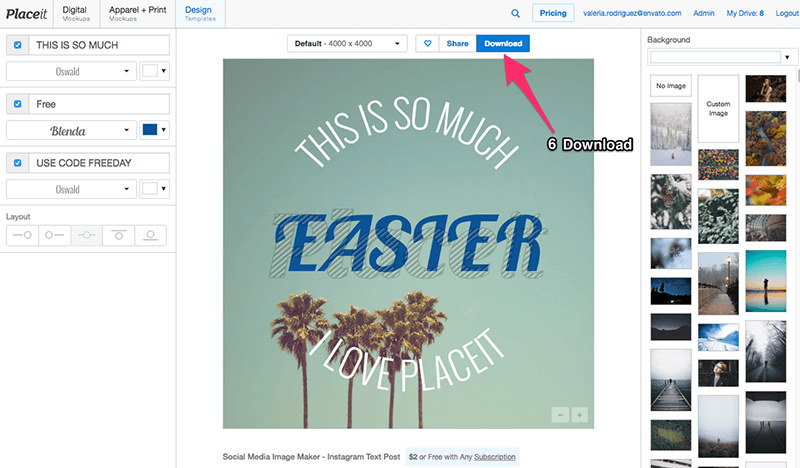Select circle-left line layout icon

(54, 235)
